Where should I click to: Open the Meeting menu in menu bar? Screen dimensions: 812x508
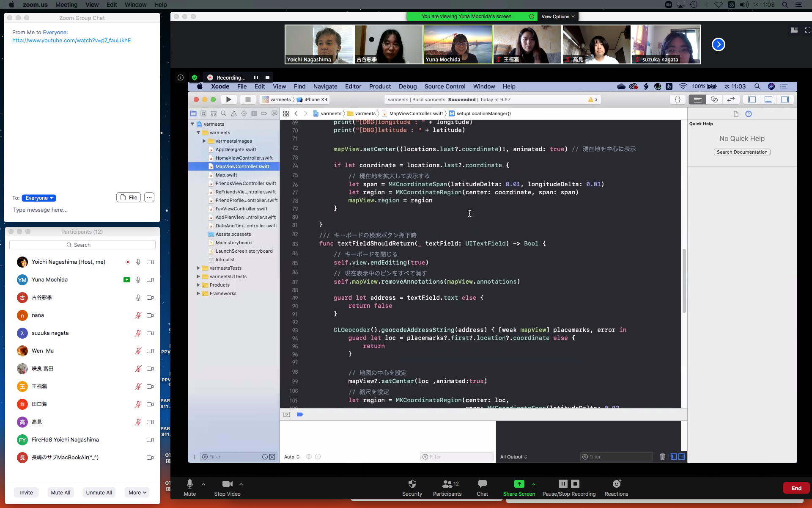[66, 5]
